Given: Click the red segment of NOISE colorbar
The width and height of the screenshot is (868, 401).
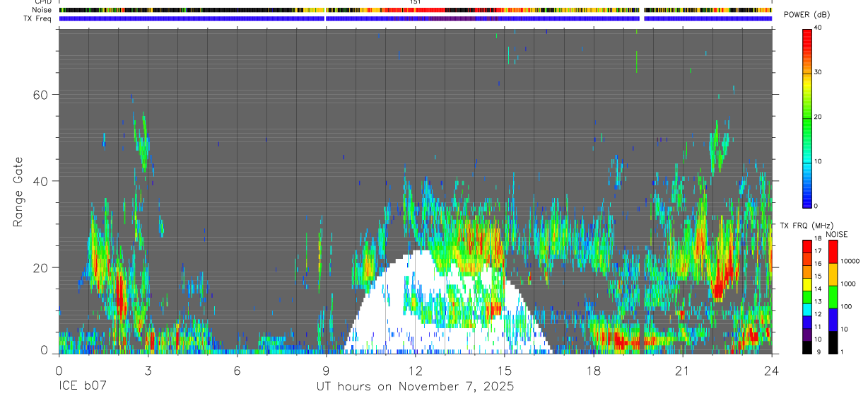Looking at the screenshot, I should coord(832,252).
